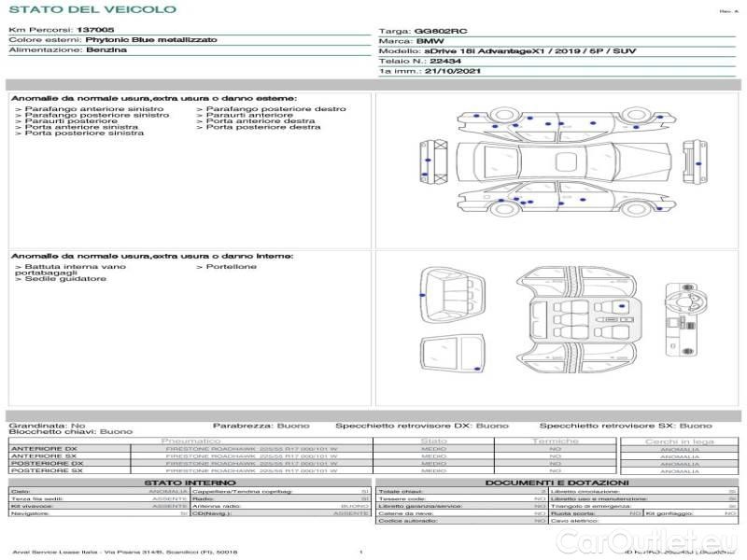Click the STATO INTERNO section header

(190, 482)
